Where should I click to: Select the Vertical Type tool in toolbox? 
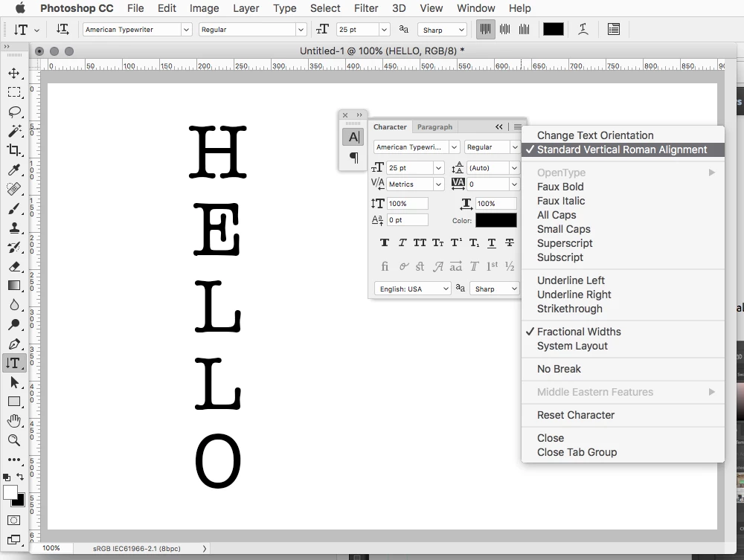pyautogui.click(x=13, y=363)
